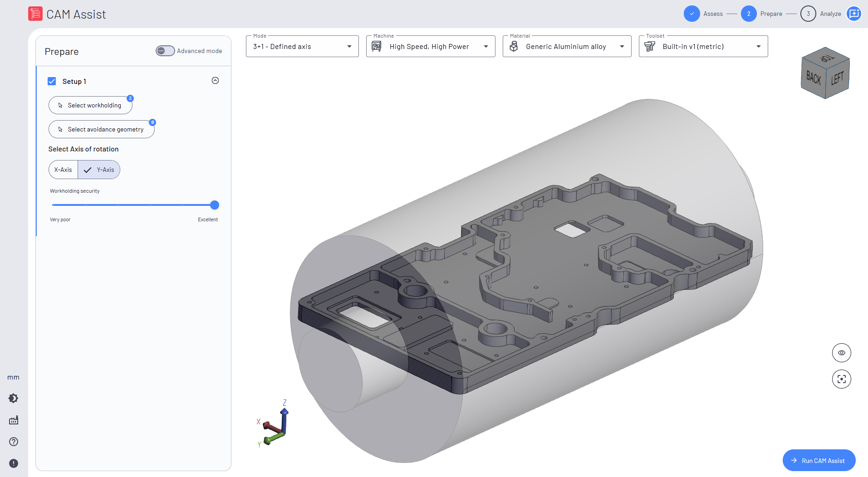Run CAM Assist

click(819, 460)
